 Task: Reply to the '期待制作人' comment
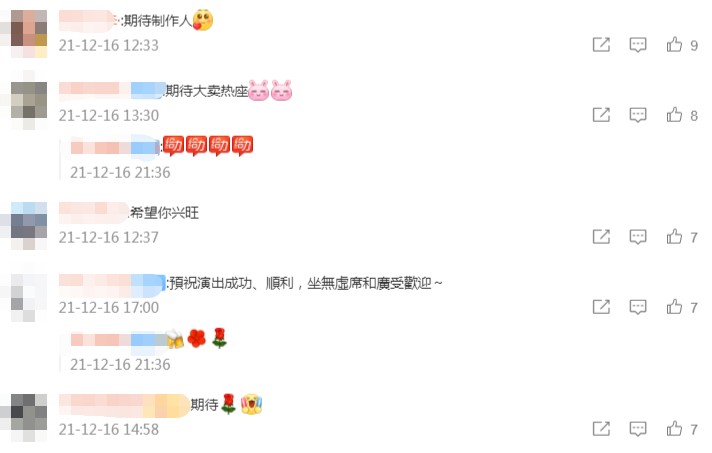tap(638, 44)
